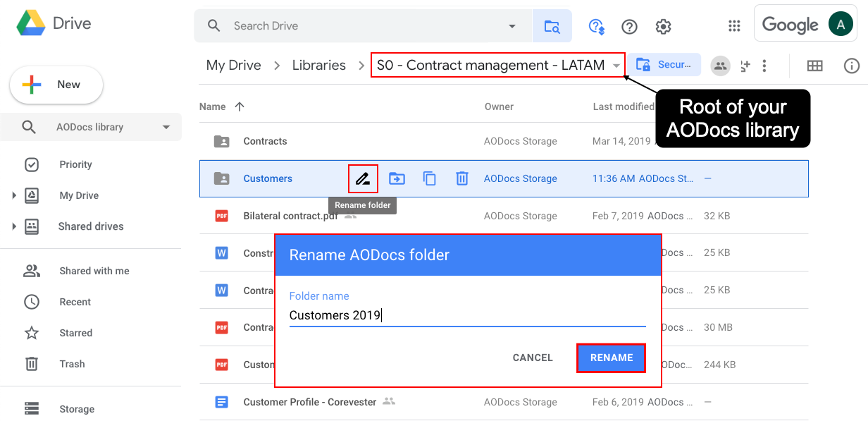Click the Priority checkmark icon
868x421 pixels.
tap(32, 164)
